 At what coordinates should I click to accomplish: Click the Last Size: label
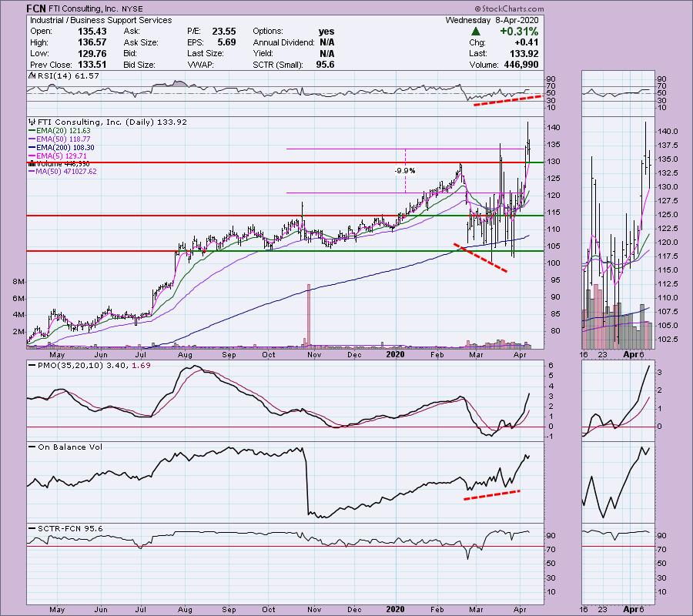coord(206,53)
